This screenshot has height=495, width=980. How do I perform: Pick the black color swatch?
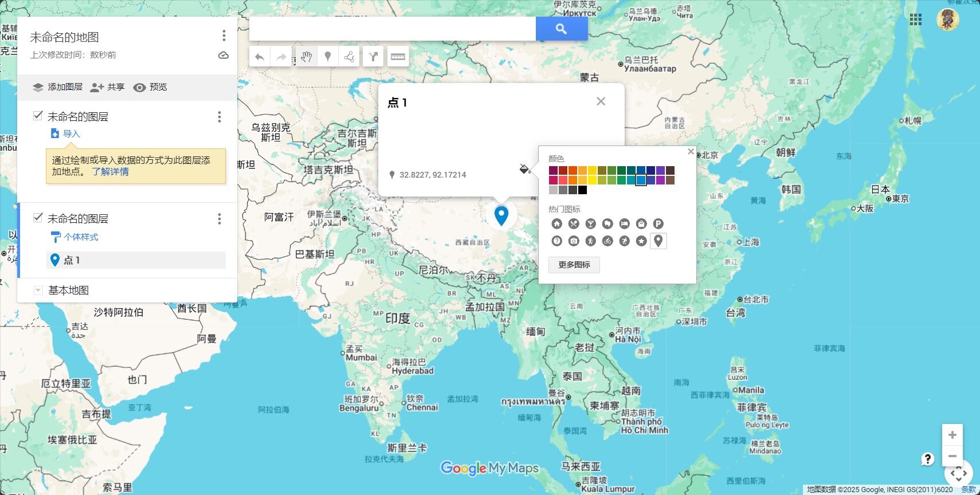582,190
